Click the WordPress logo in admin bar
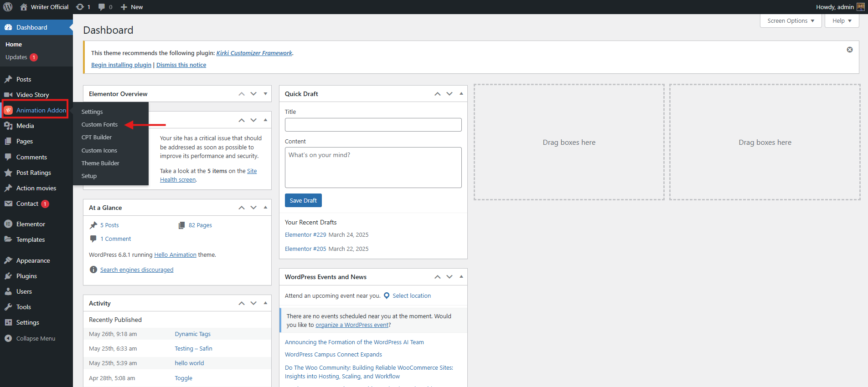Screen dimensions: 868x387 pyautogui.click(x=8, y=7)
